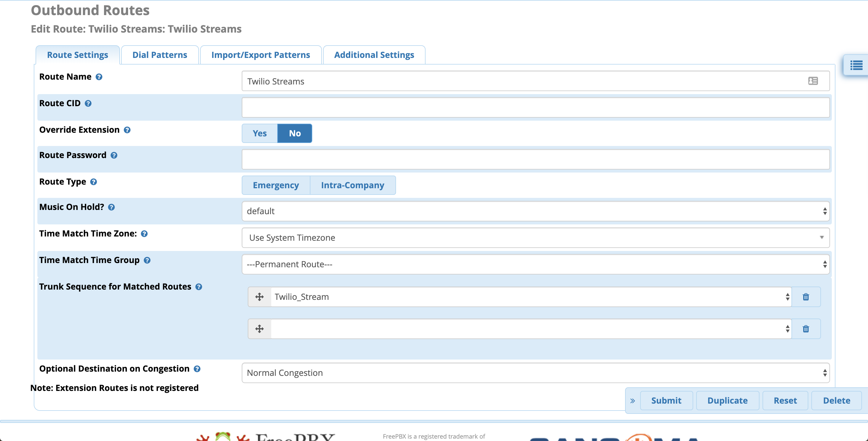
Task: Click the Duplicate button
Action: click(x=727, y=401)
